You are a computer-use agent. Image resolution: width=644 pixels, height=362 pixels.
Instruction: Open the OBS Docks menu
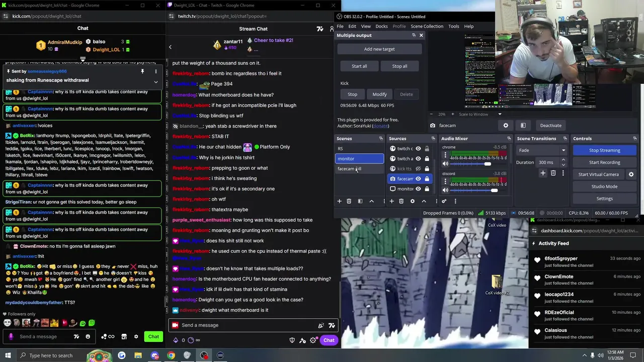point(381,26)
